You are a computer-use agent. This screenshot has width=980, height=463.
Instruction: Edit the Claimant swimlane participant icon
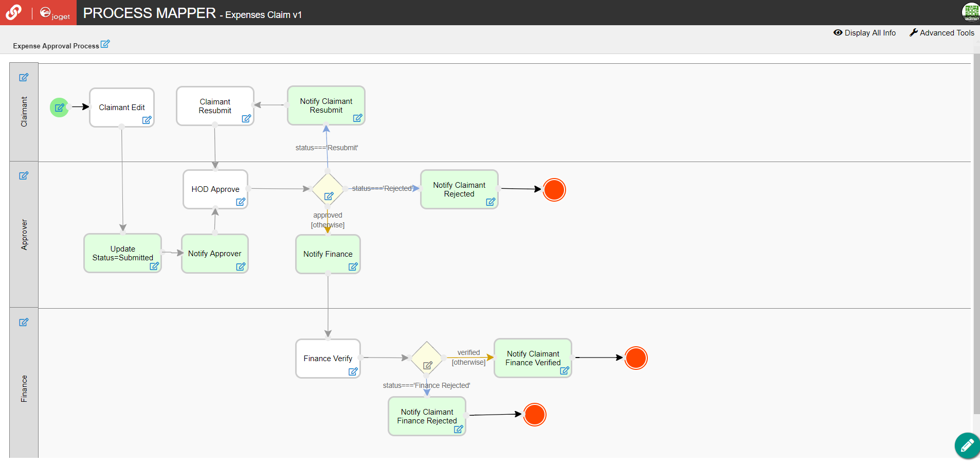coord(24,78)
